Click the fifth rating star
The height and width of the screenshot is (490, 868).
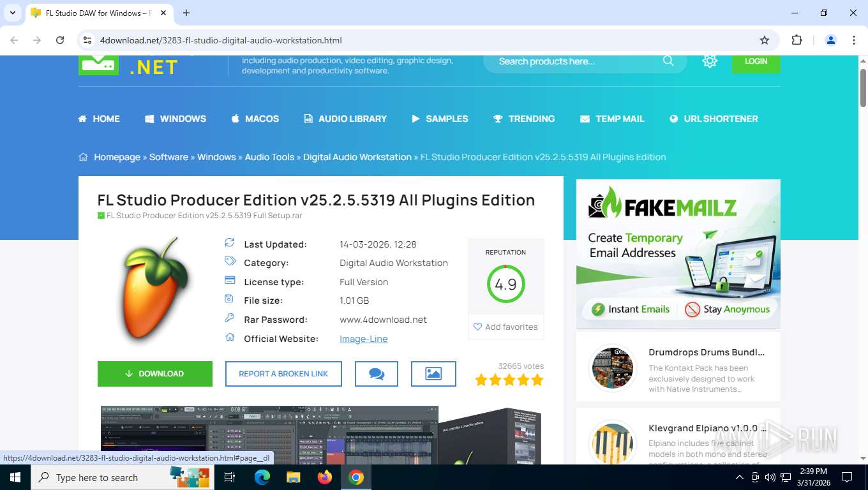[x=537, y=380]
